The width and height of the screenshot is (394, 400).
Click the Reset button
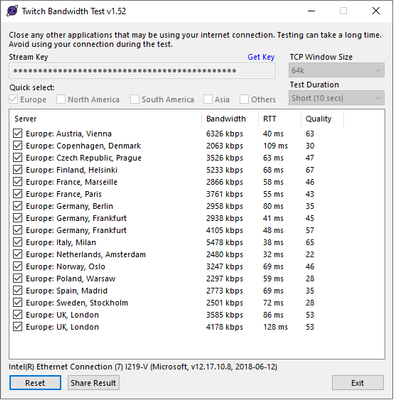[x=35, y=383]
